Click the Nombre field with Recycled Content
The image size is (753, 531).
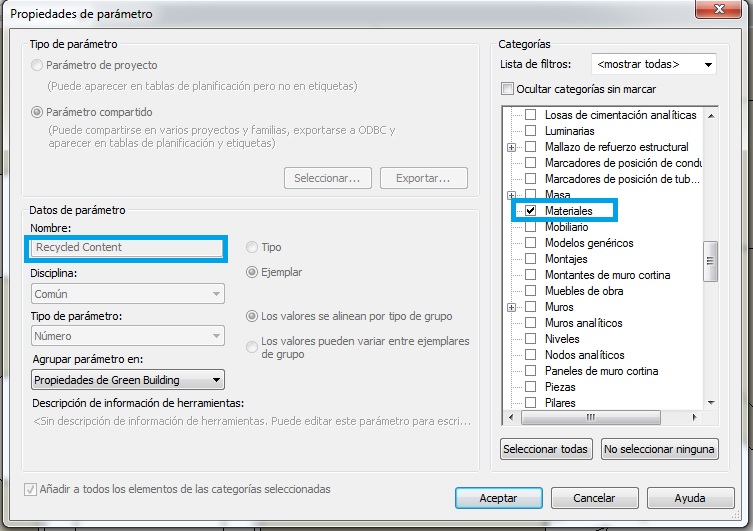pyautogui.click(x=126, y=247)
